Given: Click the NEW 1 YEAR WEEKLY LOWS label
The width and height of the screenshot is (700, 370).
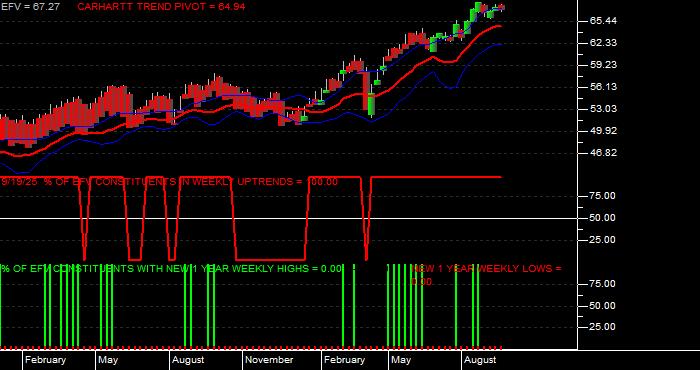Looking at the screenshot, I should tap(487, 275).
